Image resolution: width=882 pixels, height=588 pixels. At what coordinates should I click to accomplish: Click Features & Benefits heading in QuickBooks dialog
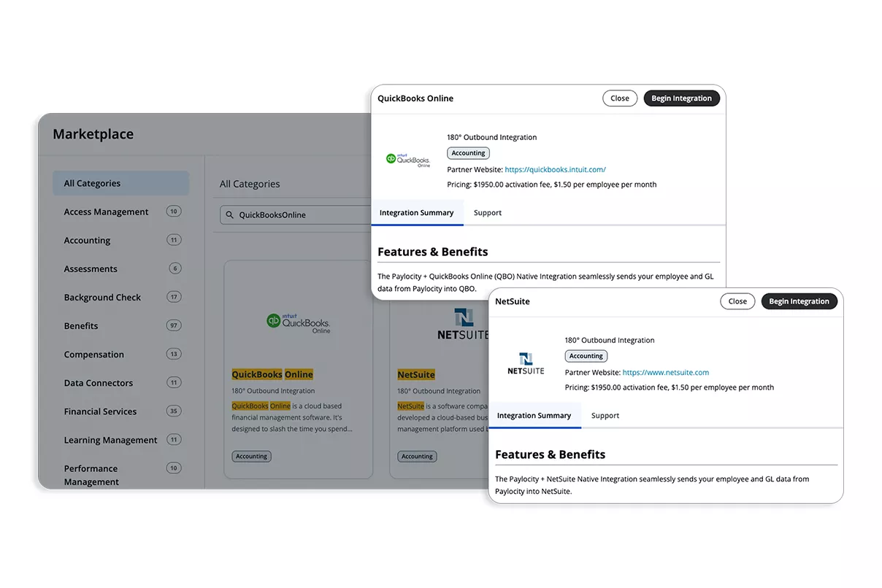click(x=433, y=252)
